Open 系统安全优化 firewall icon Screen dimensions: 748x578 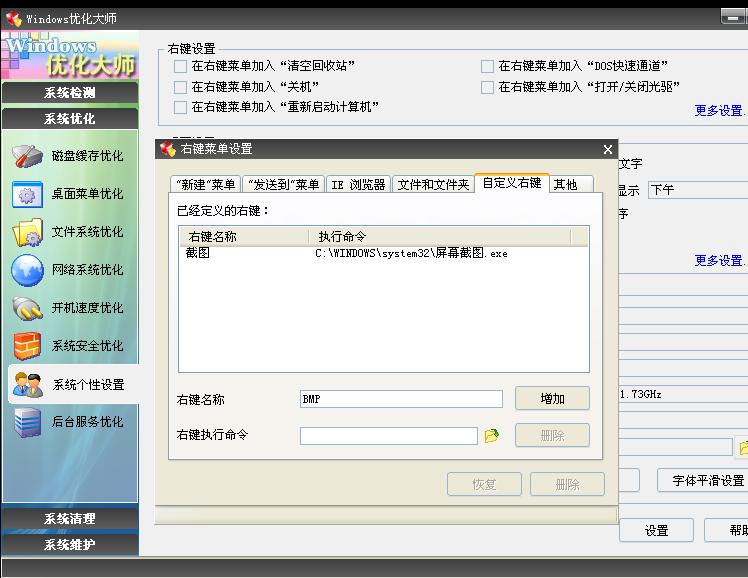[27, 346]
